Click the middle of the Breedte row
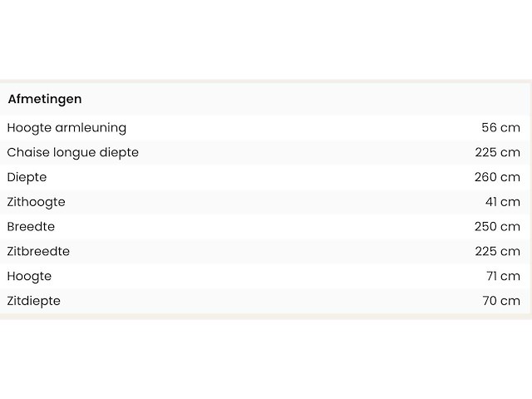 click(266, 226)
